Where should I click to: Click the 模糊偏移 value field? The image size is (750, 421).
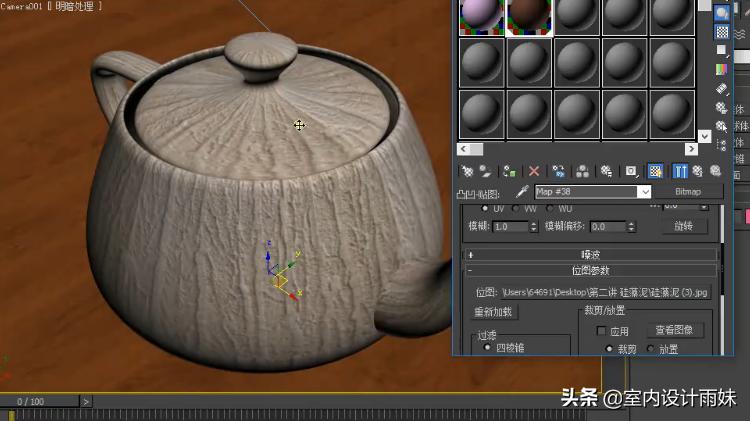[x=608, y=227]
